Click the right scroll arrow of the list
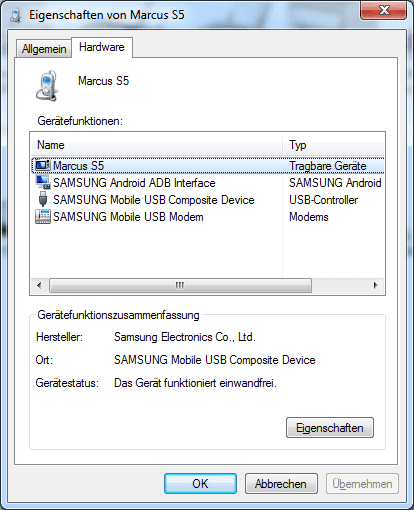The image size is (414, 511). tap(376, 285)
